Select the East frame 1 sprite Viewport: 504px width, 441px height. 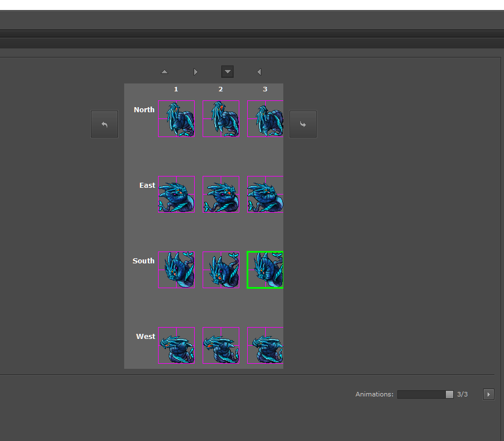pos(176,194)
